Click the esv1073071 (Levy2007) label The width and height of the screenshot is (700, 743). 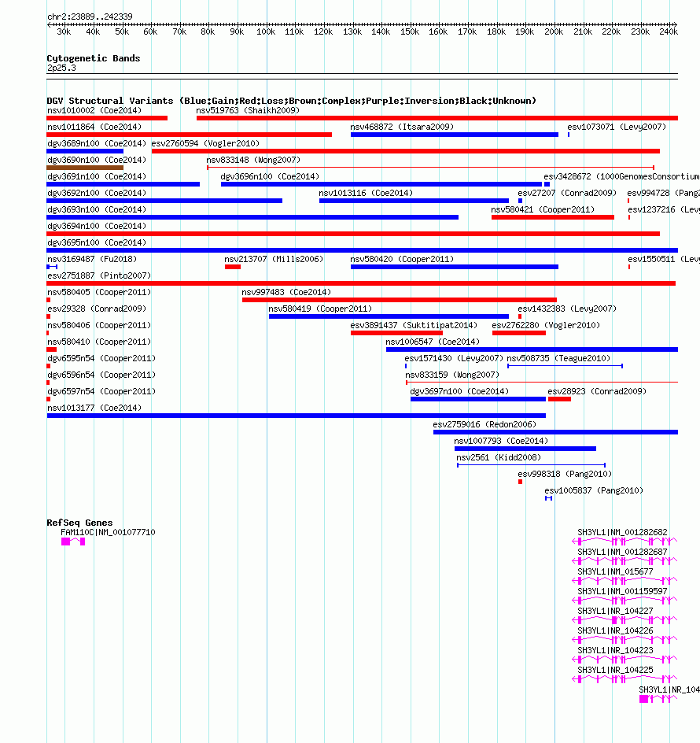tap(617, 127)
